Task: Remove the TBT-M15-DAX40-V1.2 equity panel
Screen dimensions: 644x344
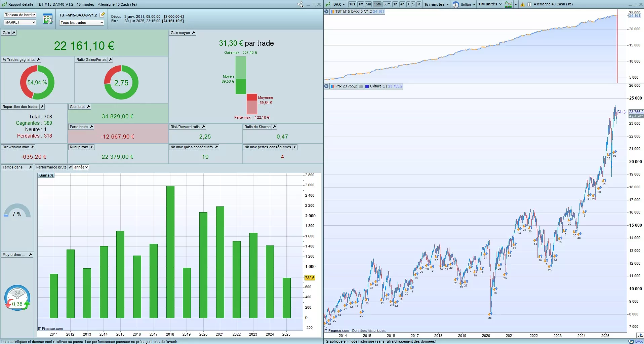Action: [x=326, y=11]
